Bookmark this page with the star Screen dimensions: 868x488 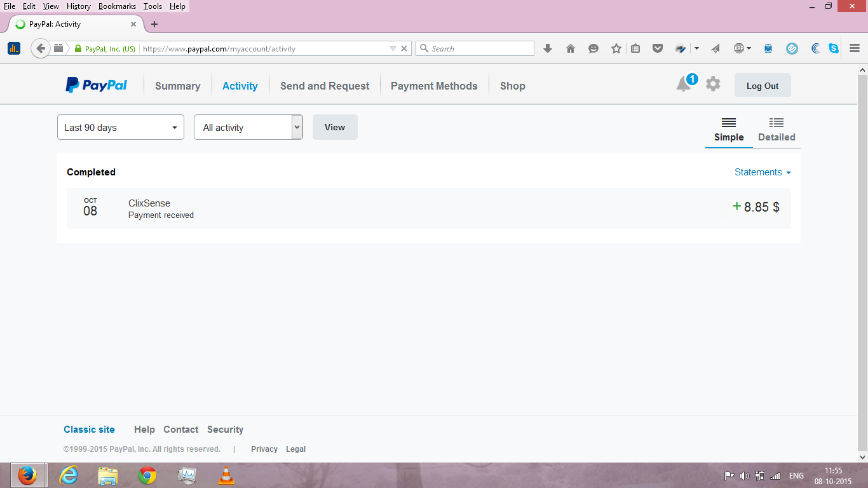click(616, 48)
